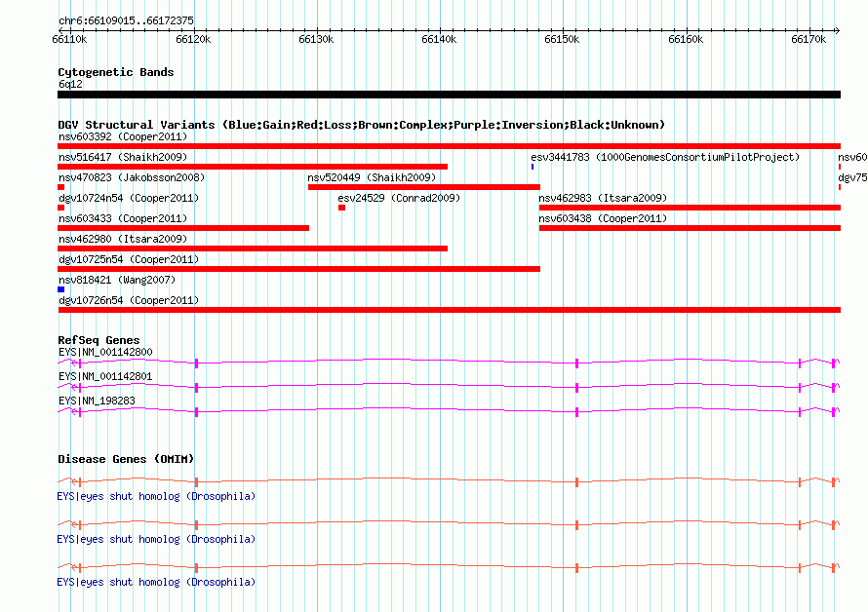Select the 66110k ruler position label

click(x=69, y=39)
